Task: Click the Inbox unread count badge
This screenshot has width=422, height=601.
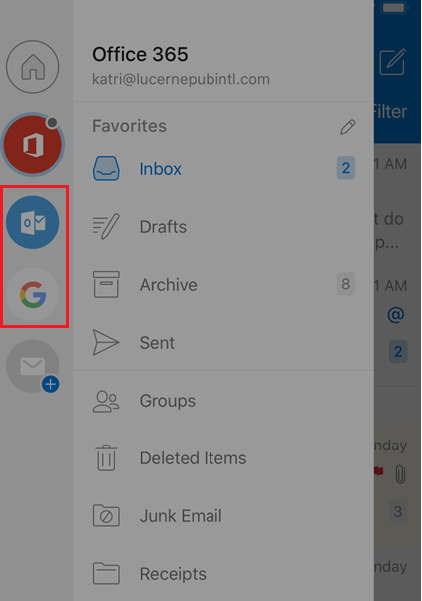Action: (x=346, y=168)
